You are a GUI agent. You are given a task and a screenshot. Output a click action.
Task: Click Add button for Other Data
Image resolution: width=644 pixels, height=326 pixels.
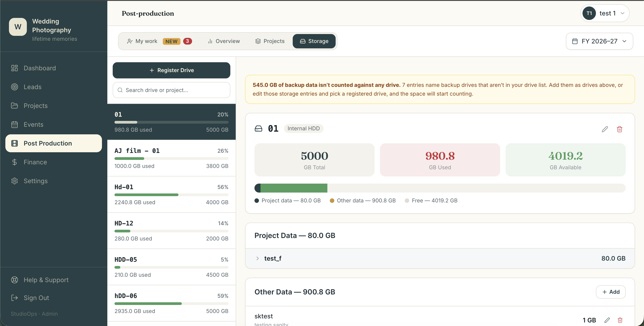click(610, 292)
